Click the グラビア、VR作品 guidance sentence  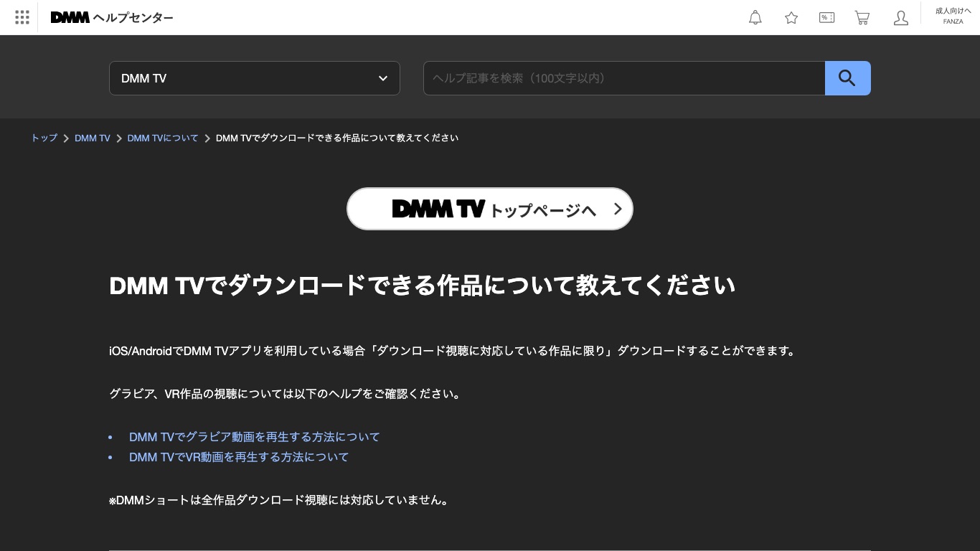pyautogui.click(x=286, y=394)
